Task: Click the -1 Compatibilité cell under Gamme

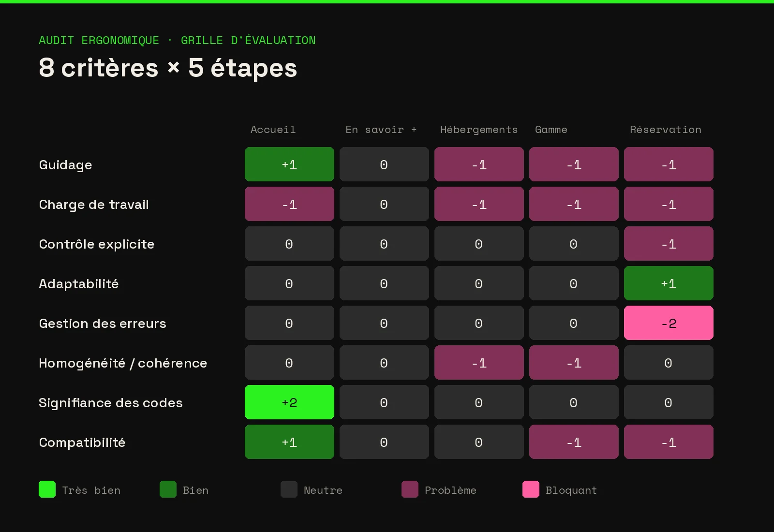Action: 574,442
